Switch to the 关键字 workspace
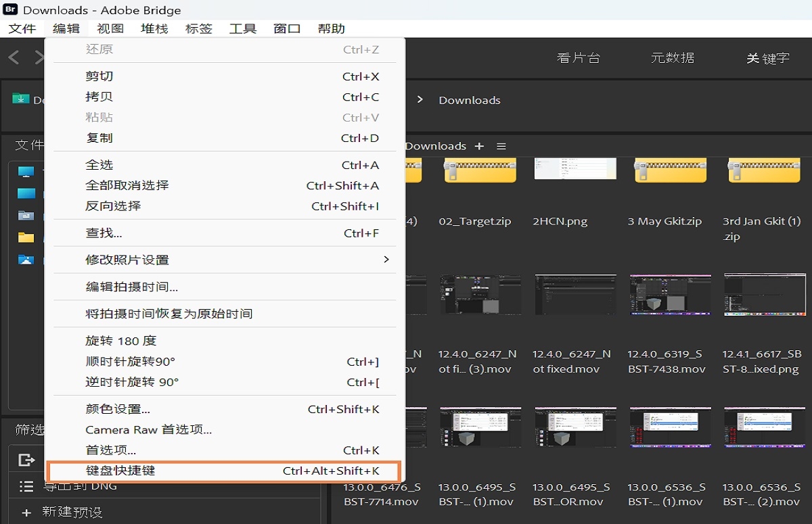 pyautogui.click(x=768, y=58)
